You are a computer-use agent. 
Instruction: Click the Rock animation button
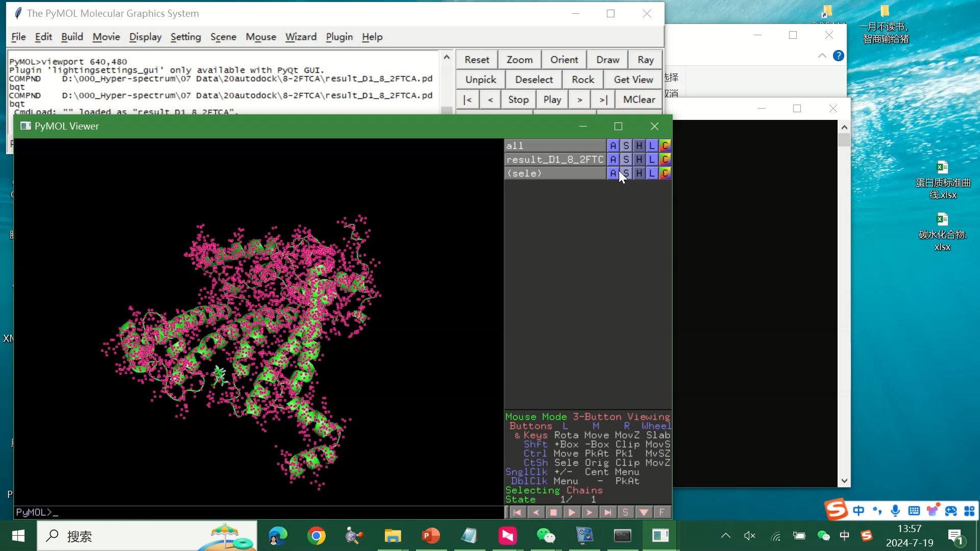583,80
